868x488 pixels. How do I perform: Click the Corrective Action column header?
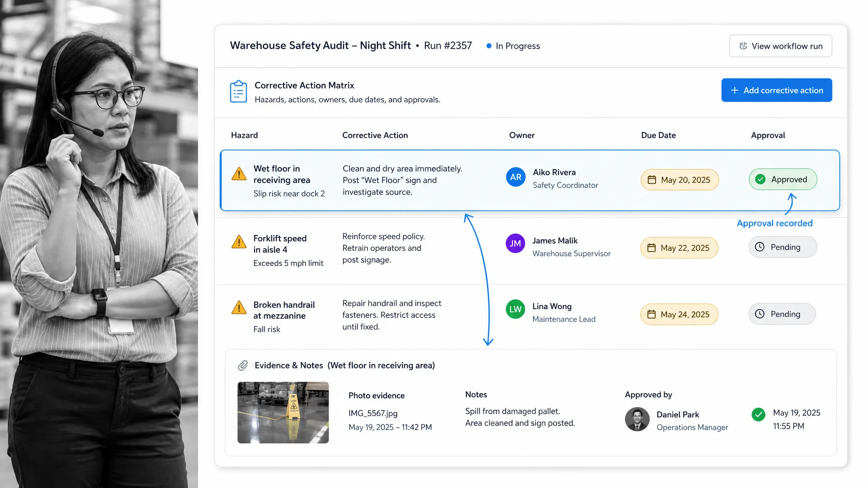(375, 135)
